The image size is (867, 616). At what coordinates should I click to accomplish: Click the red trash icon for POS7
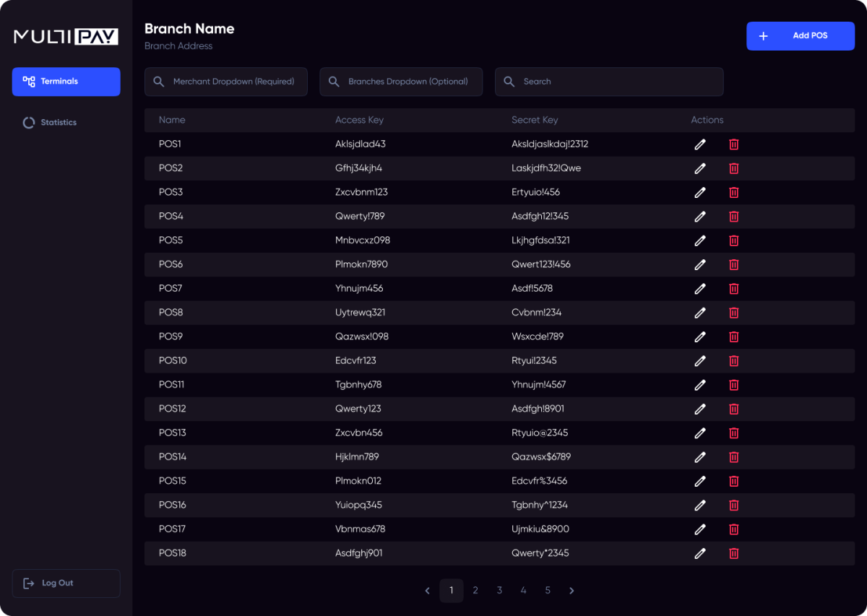[x=733, y=289]
